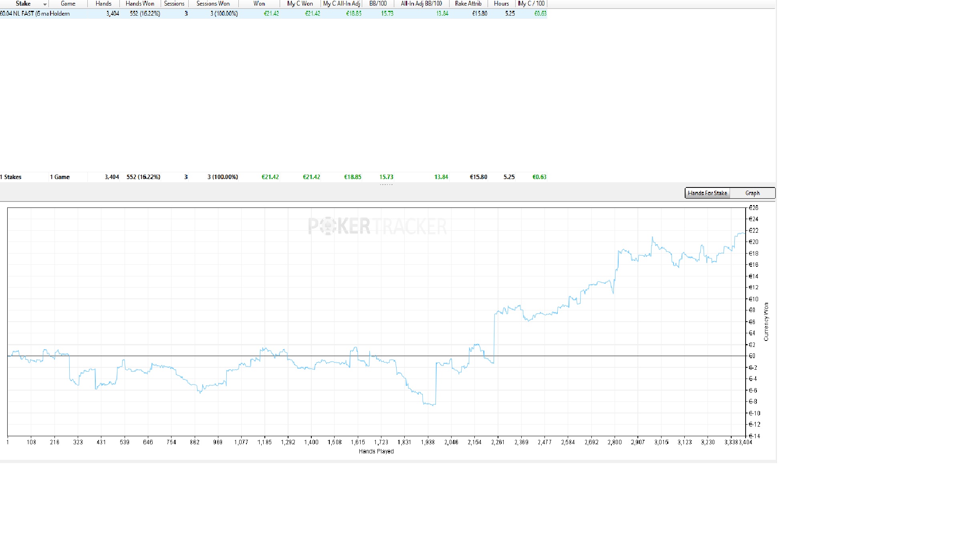Click the Sessions Won column header
This screenshot has width=972, height=560.
213,4
